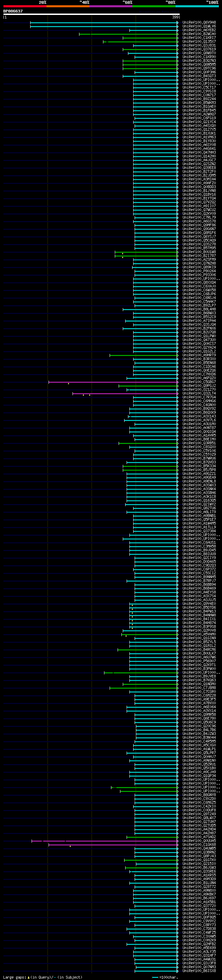Screen dimensions: 222x980
Task: Select UniRef100_Q37619 entry
Action: (199, 49)
